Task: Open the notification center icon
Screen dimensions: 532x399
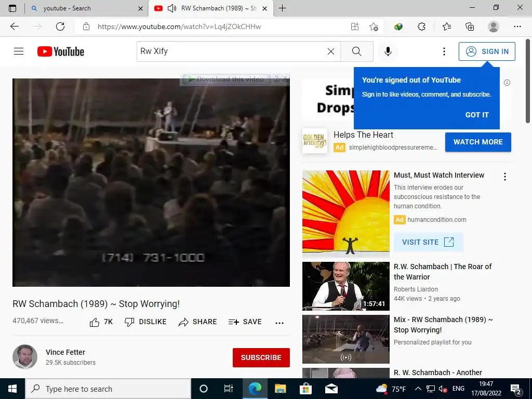Action: 516,389
